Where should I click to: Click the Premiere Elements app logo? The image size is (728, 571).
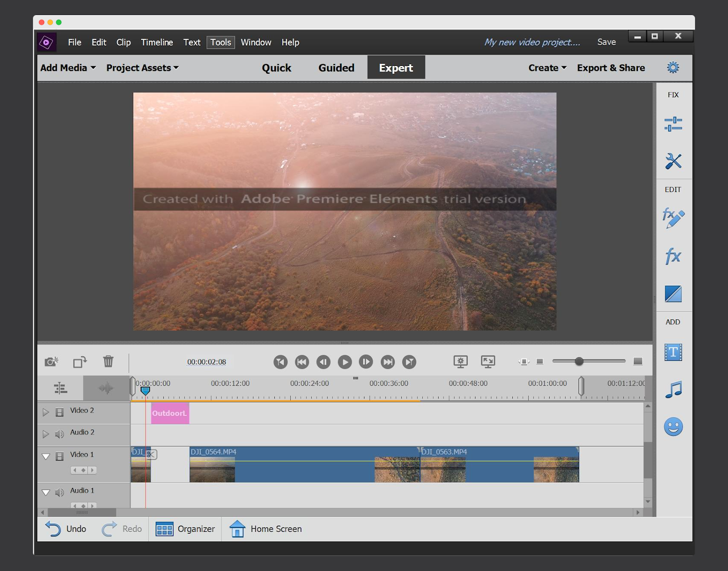point(46,42)
